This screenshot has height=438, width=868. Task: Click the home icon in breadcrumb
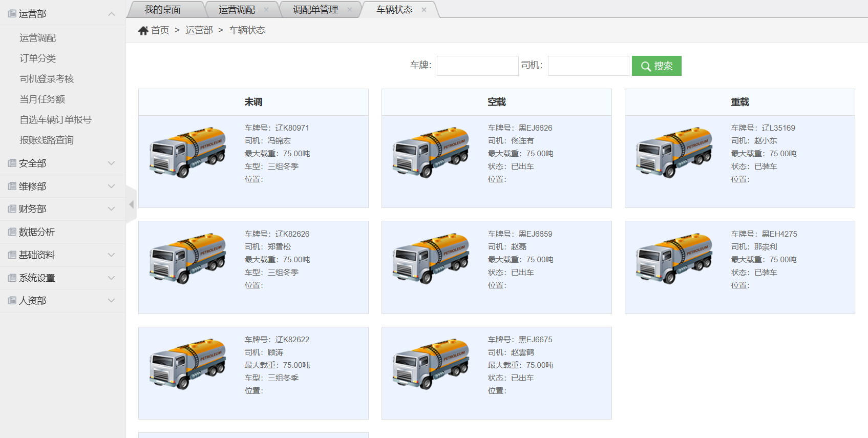tap(143, 31)
